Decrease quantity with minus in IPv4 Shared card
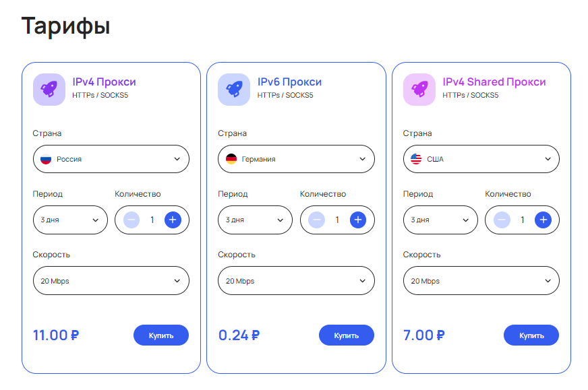The image size is (588, 390). (502, 220)
